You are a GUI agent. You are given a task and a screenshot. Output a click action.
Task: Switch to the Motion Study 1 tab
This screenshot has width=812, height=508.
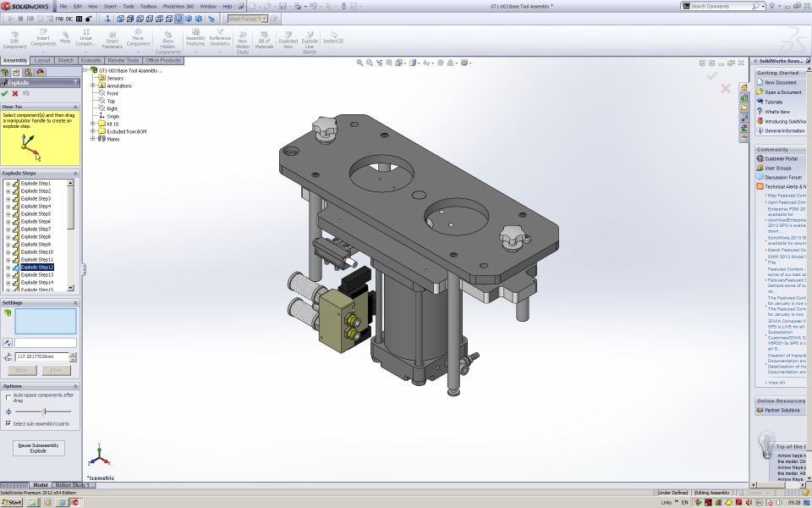(72, 485)
